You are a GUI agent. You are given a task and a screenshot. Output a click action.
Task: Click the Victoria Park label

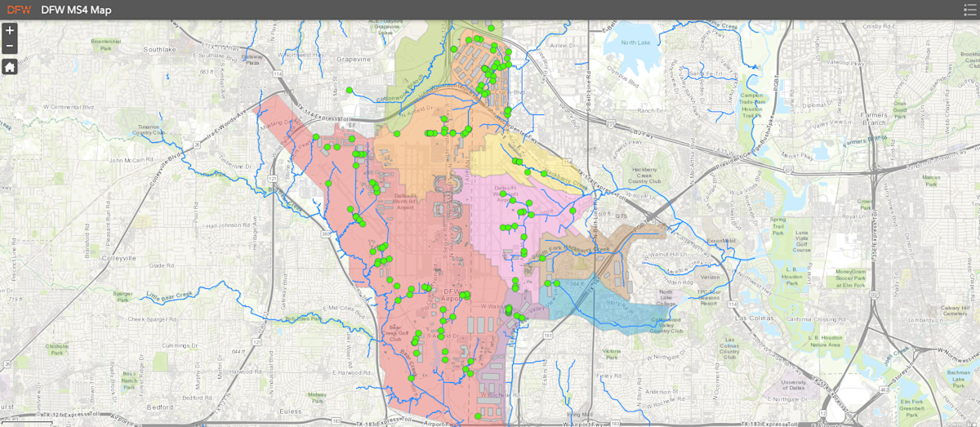pos(611,354)
